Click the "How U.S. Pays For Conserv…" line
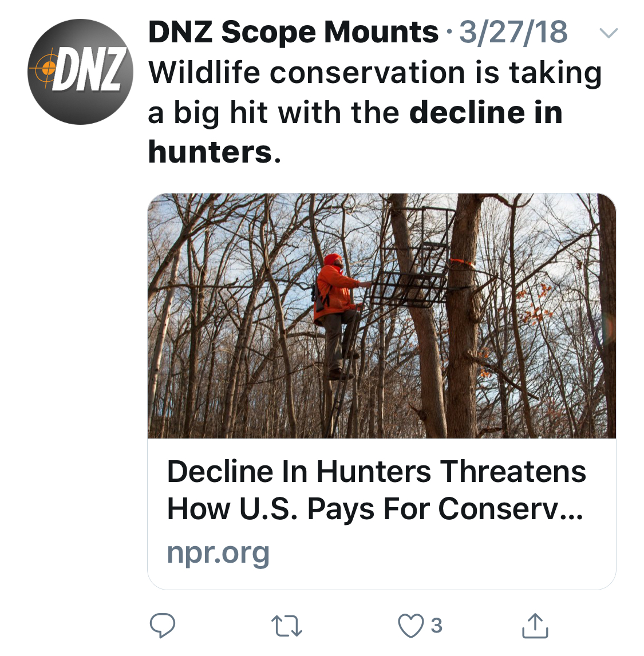Screen dimensions: 644x656 click(x=375, y=509)
